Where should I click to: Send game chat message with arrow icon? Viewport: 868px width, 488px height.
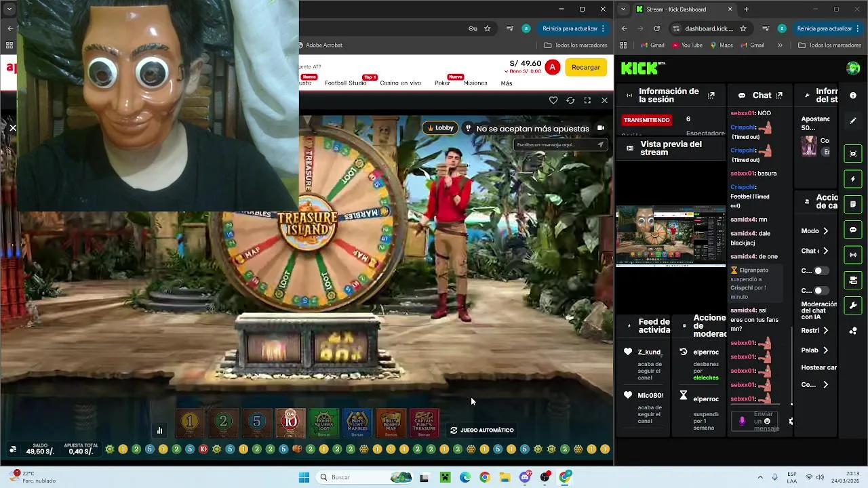tap(600, 144)
